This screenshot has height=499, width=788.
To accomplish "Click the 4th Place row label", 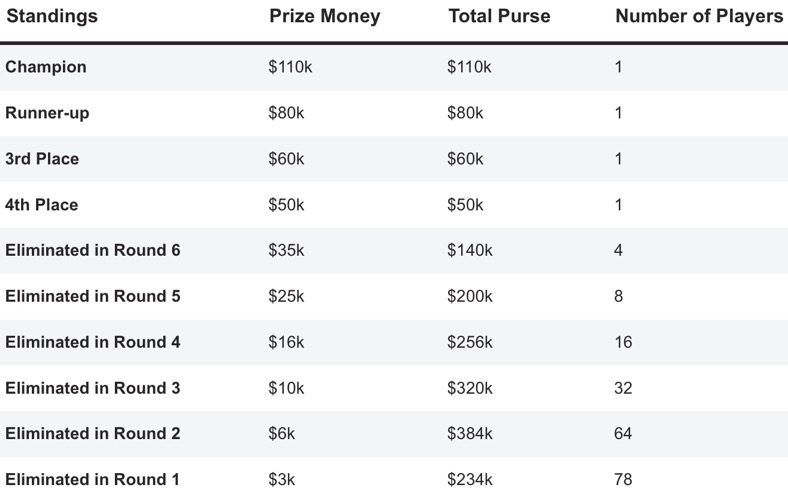I will (42, 205).
